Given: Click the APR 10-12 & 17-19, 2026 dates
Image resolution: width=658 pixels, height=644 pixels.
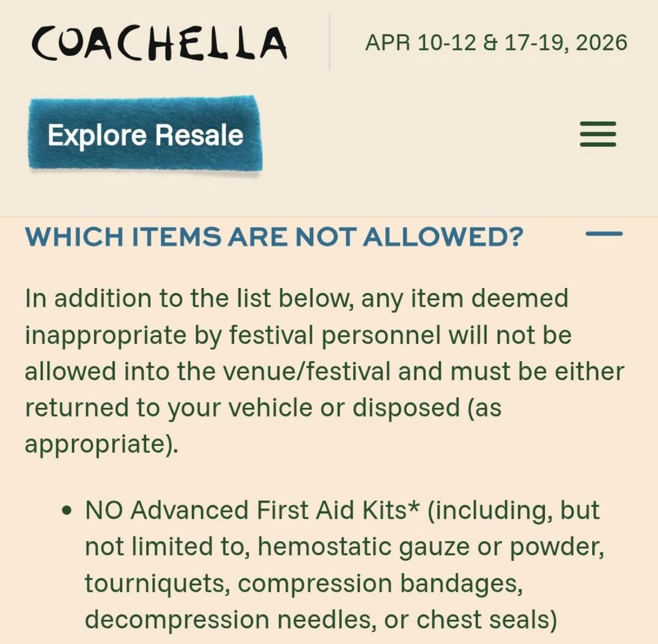Looking at the screenshot, I should [496, 43].
